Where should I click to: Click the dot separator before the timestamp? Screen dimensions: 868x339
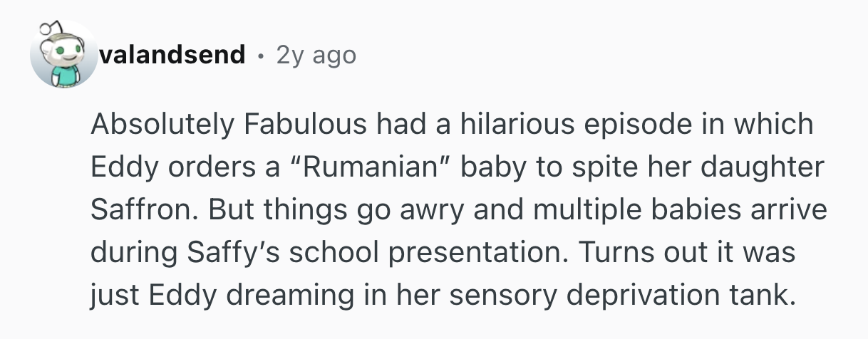pyautogui.click(x=261, y=55)
